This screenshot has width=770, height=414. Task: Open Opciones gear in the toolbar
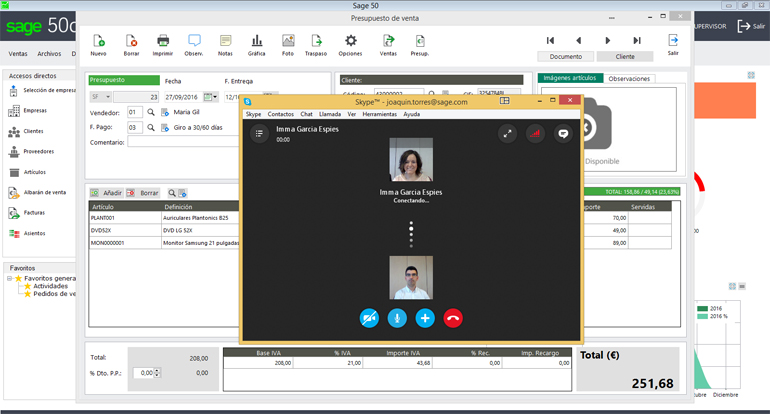(350, 41)
